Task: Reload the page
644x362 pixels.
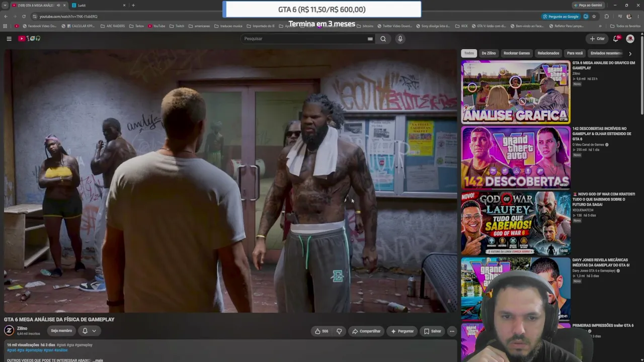Action: click(24, 17)
